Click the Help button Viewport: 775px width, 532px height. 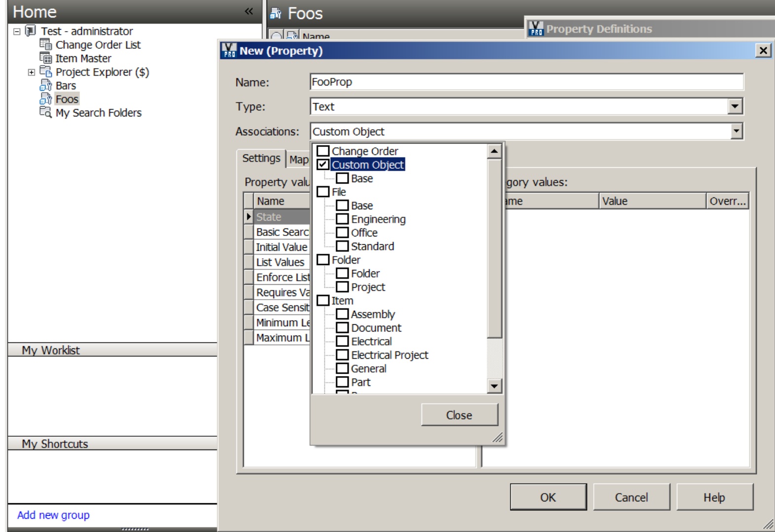[x=714, y=497]
